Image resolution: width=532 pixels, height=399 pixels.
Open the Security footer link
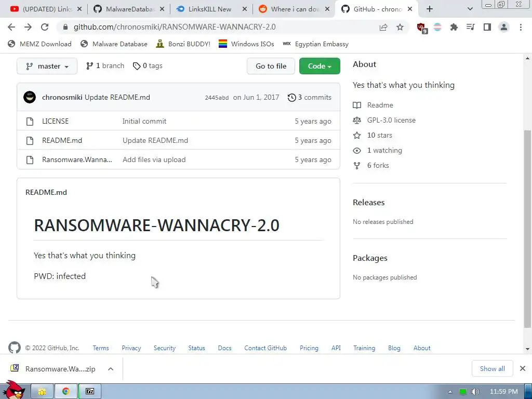(165, 348)
